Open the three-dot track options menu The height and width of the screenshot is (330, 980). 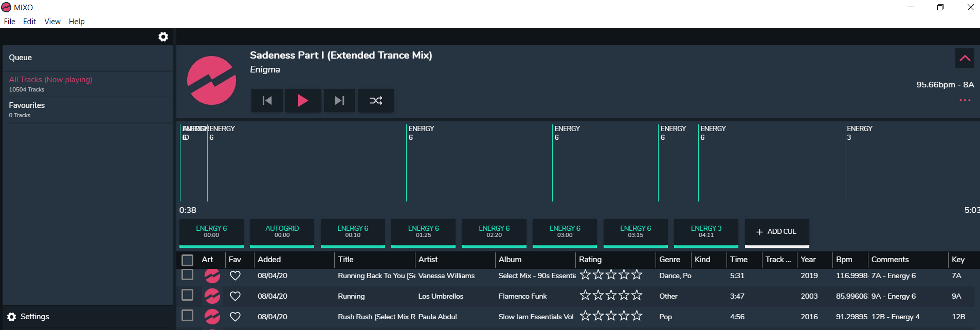click(x=965, y=100)
